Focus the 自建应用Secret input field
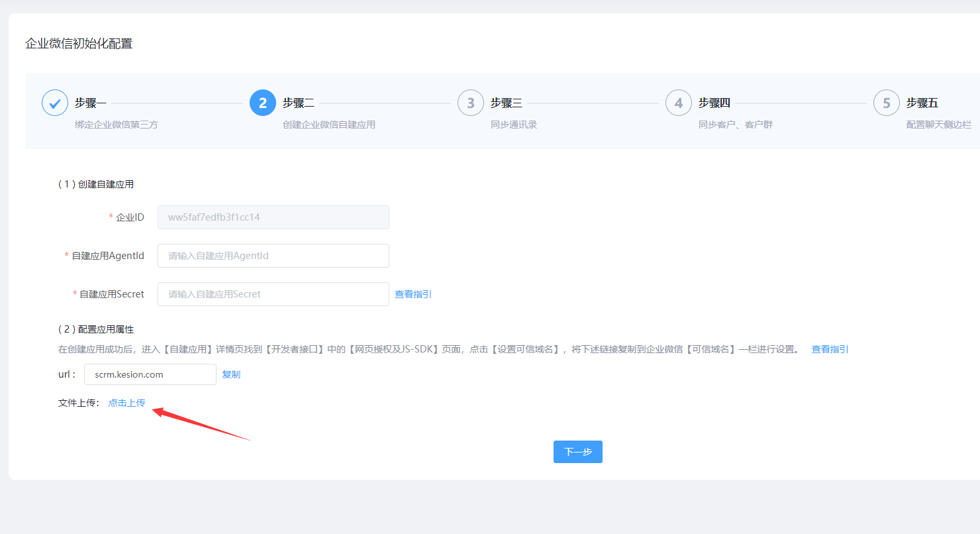 (273, 294)
